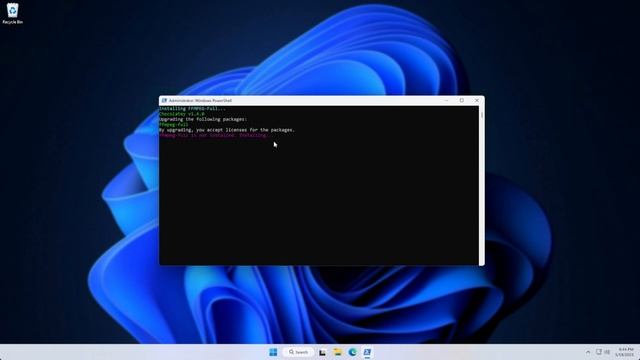
Task: Maximize the PowerShell window
Action: 462,100
